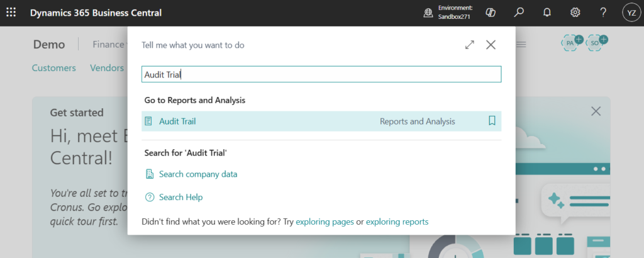Click the environment Sandbox271 indicator
Screen dimensions: 644x258
click(x=449, y=13)
